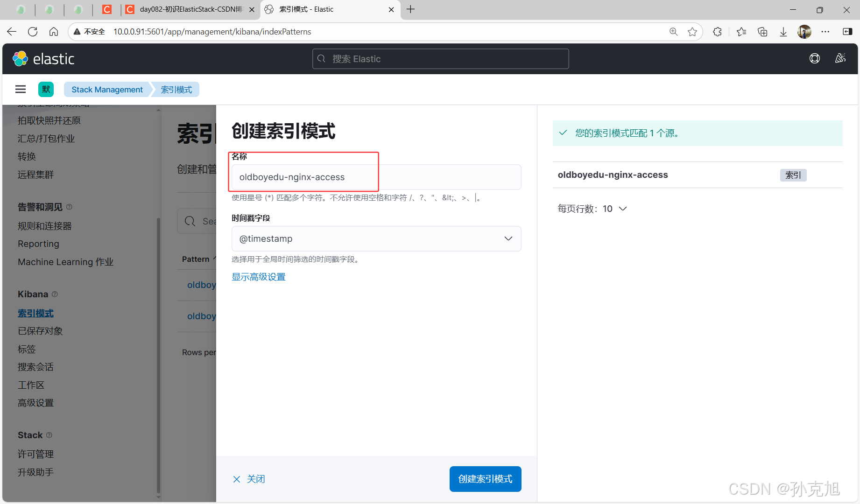Click the help icon next to Stack
This screenshot has height=504, width=860.
pos(49,435)
